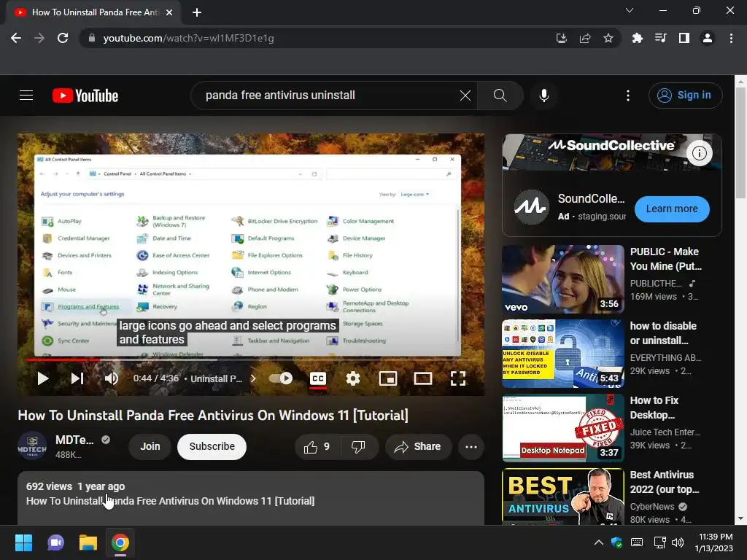Switch to theater mode
The width and height of the screenshot is (747, 560).
click(423, 378)
